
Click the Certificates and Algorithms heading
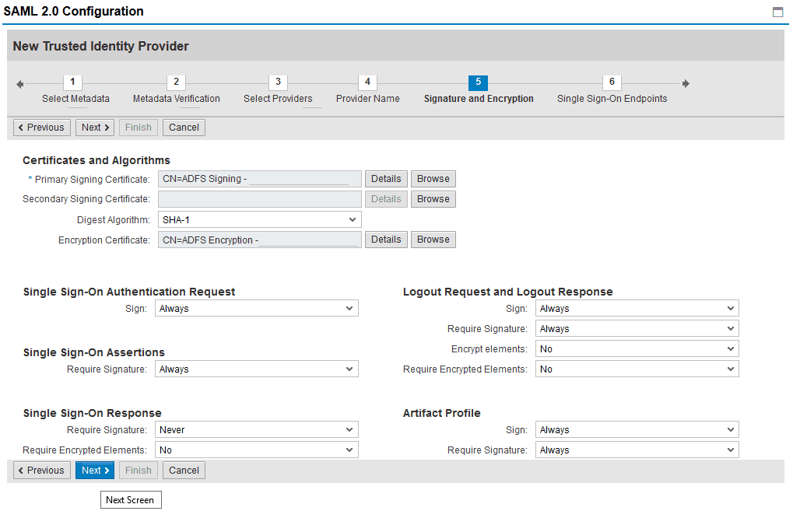(x=96, y=160)
